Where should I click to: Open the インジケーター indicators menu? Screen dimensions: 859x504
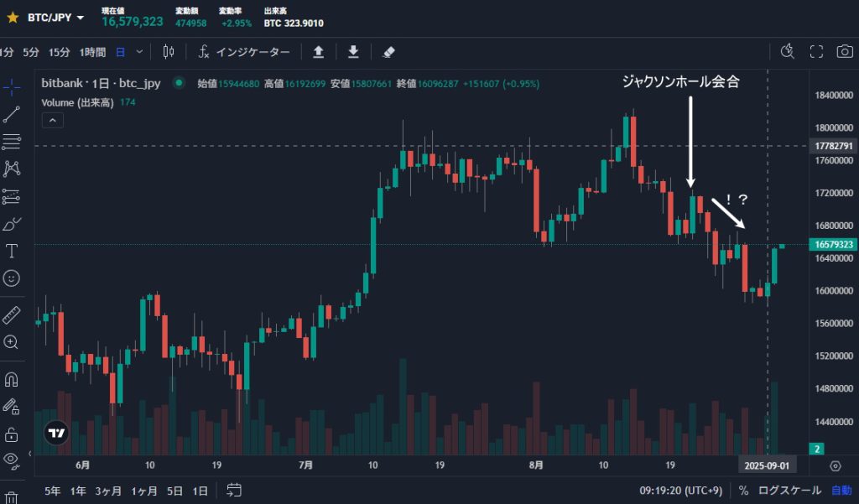[244, 52]
